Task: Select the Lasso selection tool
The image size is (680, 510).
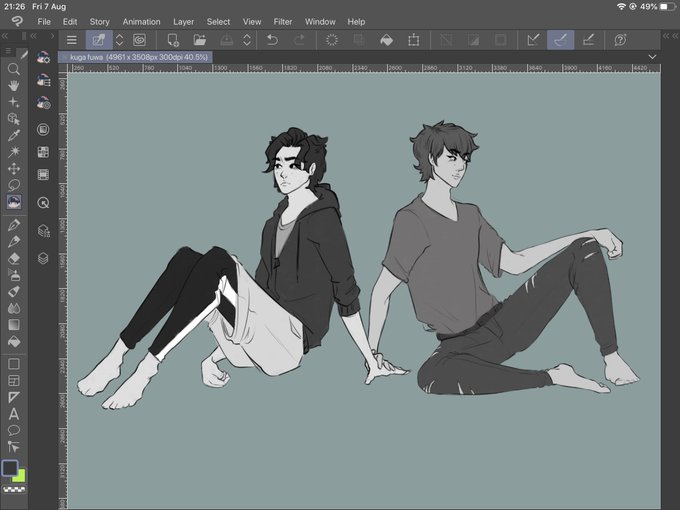Action: (x=14, y=185)
